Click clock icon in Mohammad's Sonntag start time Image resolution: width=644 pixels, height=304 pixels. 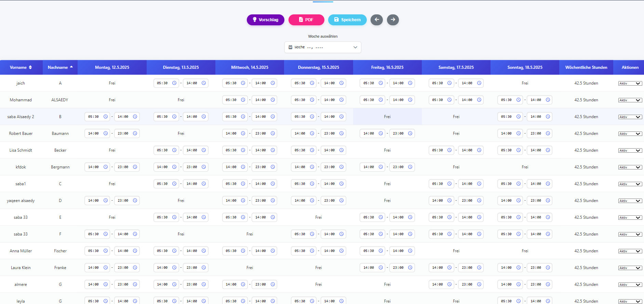click(519, 100)
